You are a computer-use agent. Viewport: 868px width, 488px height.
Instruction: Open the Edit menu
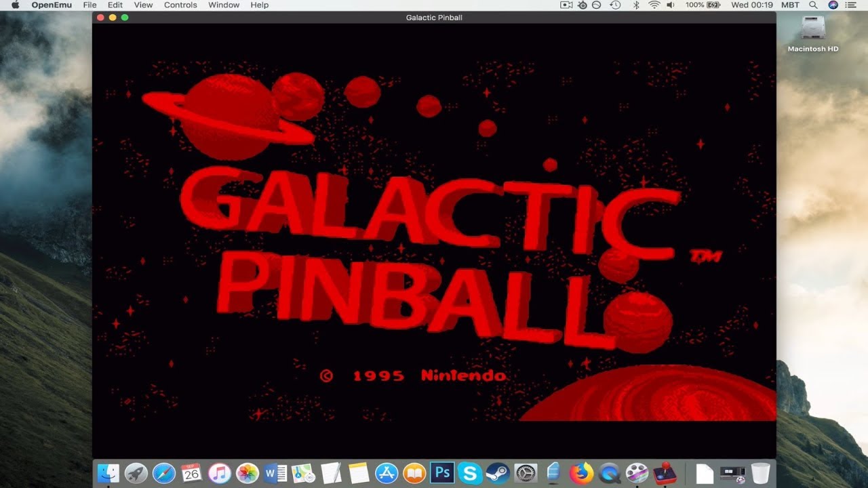coord(115,5)
